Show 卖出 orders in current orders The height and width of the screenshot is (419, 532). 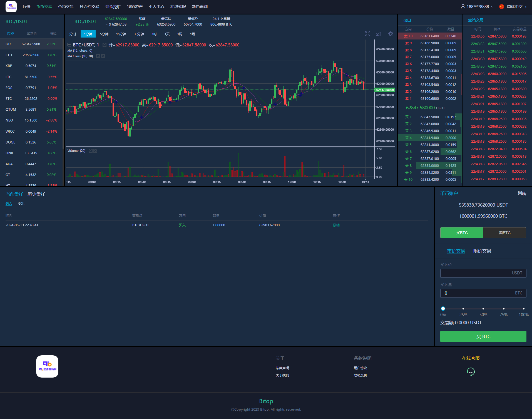coord(21,204)
